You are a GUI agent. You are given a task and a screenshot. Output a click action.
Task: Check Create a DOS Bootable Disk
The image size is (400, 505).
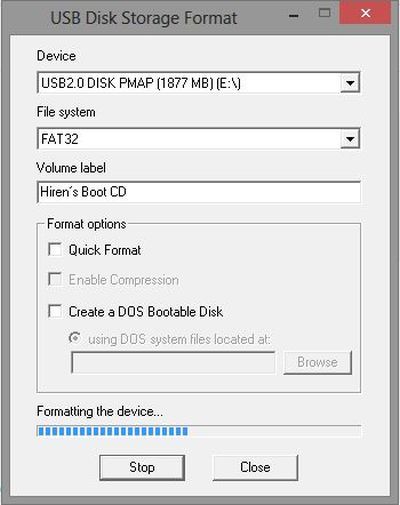click(x=55, y=311)
